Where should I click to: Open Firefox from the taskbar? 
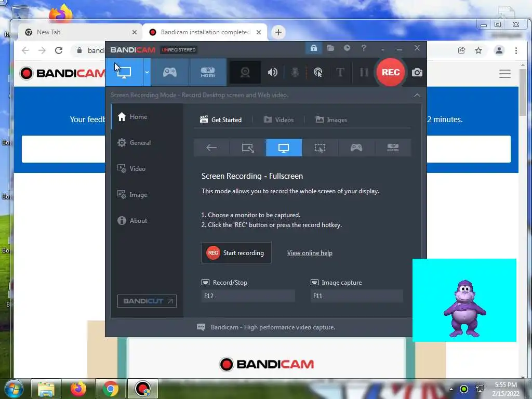coord(78,389)
